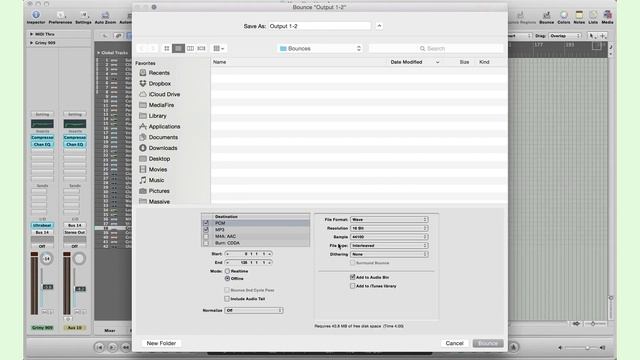Select Realtime bounce mode
Screen dimensions: 640x360
click(227, 271)
